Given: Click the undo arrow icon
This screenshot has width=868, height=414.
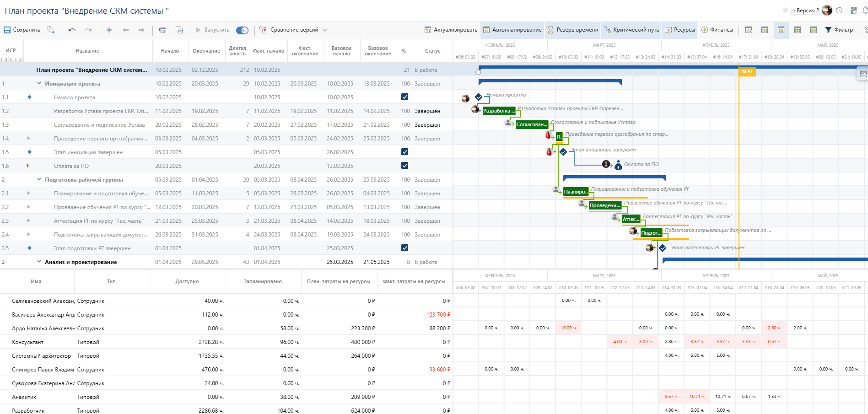Looking at the screenshot, I should click(72, 30).
